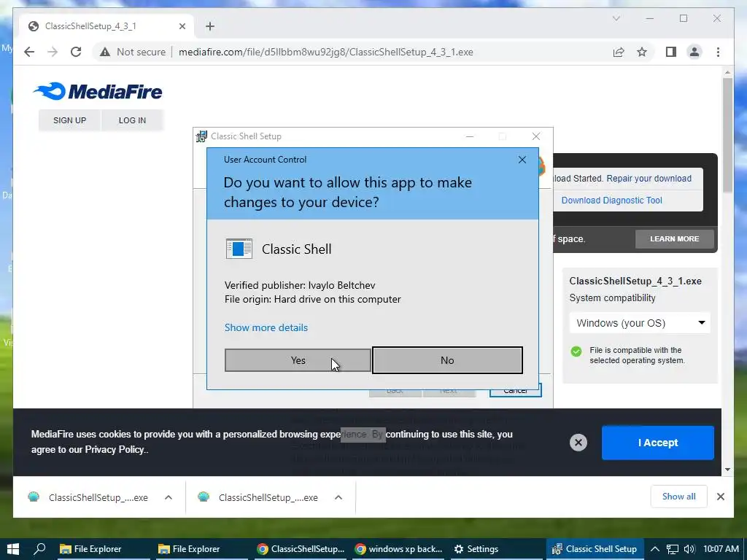Click I Accept cookies button

pyautogui.click(x=657, y=443)
